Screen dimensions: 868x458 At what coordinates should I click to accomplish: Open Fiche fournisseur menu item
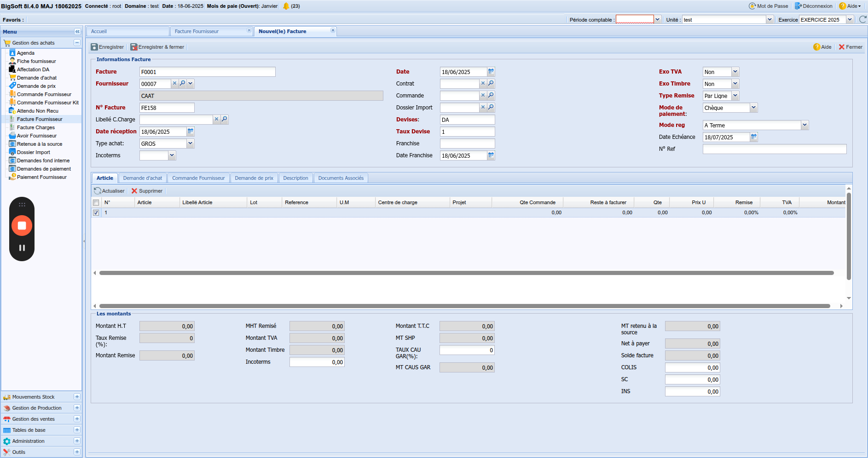point(36,61)
